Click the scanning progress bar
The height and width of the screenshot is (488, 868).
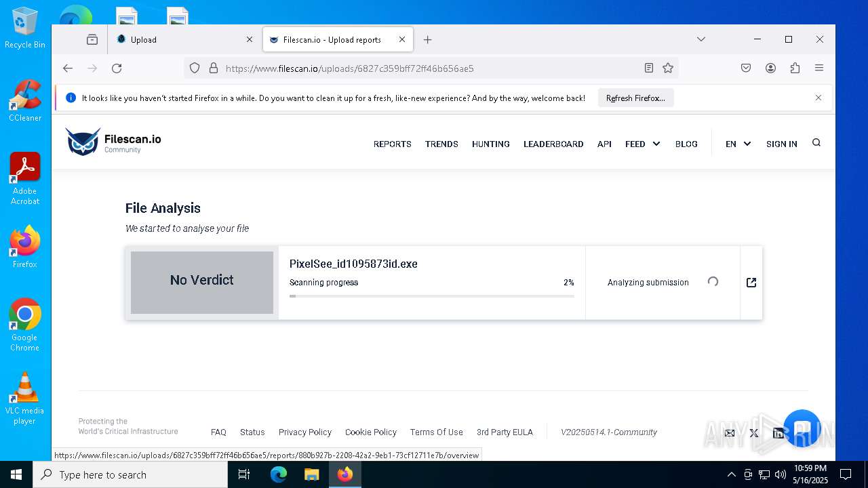(432, 296)
